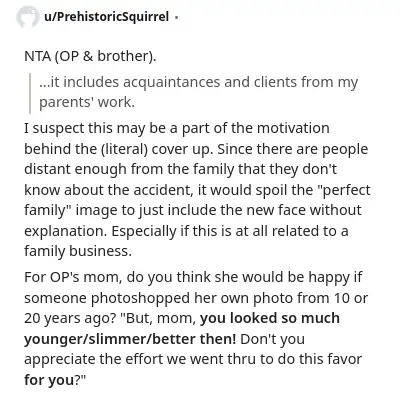Screen dimensions: 400x415
Task: Click the "family business." ending line
Action: [x=78, y=251]
